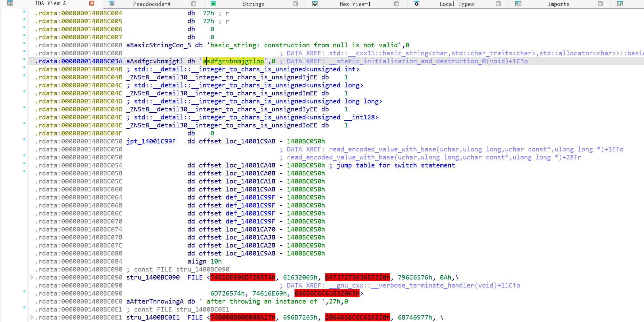Image resolution: width=644 pixels, height=322 pixels.
Task: Close the IDA View-A tab
Action: point(92,3)
